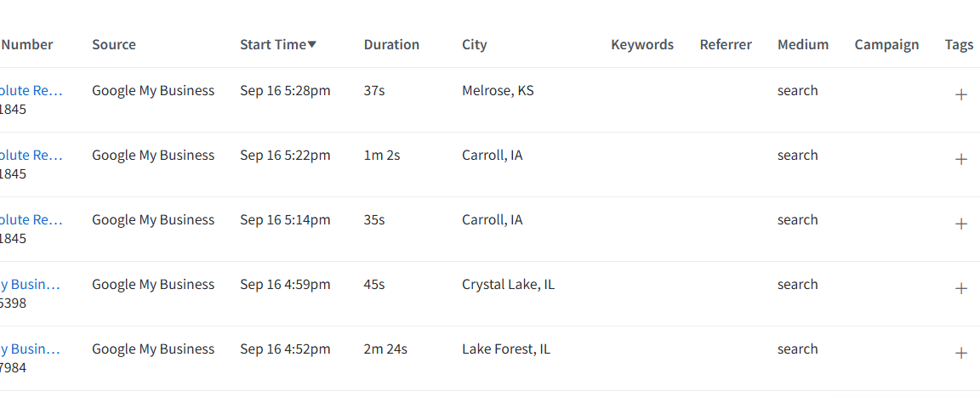The image size is (980, 397).
Task: Add tag to Crystal Lake, IL call
Action: click(961, 288)
